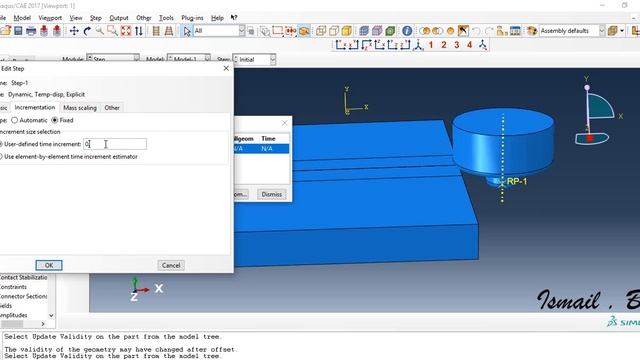
Task: Click the model tree scroll-down arrow
Action: pos(51,316)
